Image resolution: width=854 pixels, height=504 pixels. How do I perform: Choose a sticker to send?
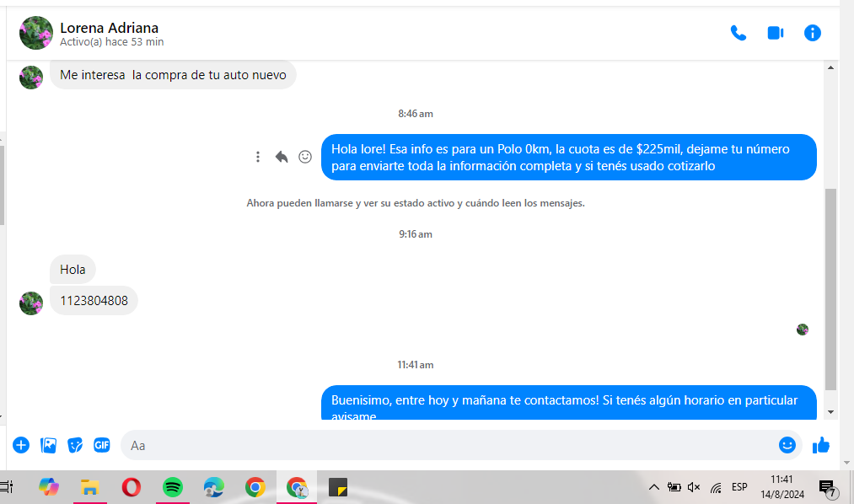tap(75, 445)
